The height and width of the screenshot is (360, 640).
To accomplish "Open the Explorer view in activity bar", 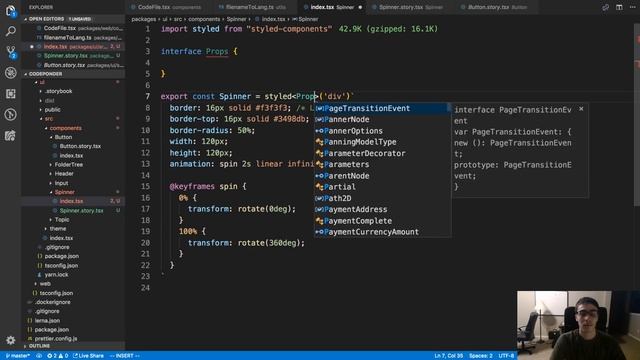I will pyautogui.click(x=11, y=11).
